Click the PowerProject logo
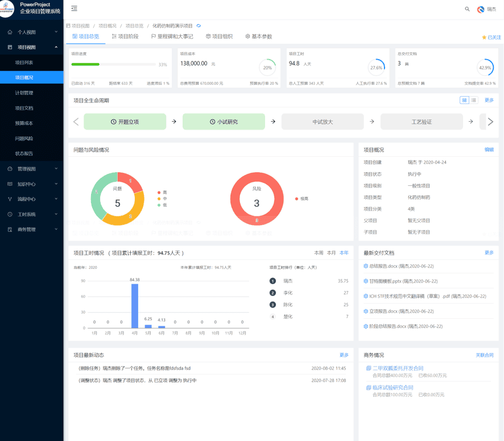This screenshot has width=504, height=441. [6, 9]
